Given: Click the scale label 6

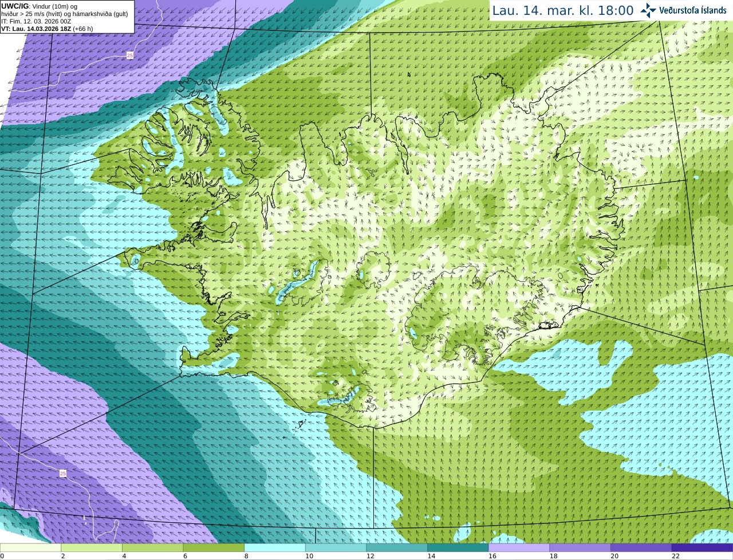Looking at the screenshot, I should point(186,556).
